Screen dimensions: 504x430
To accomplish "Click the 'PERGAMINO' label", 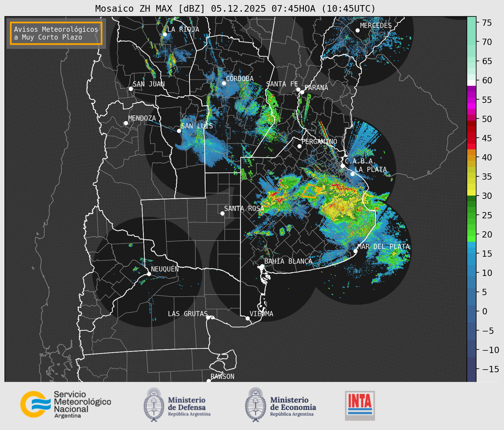I will coord(319,141).
